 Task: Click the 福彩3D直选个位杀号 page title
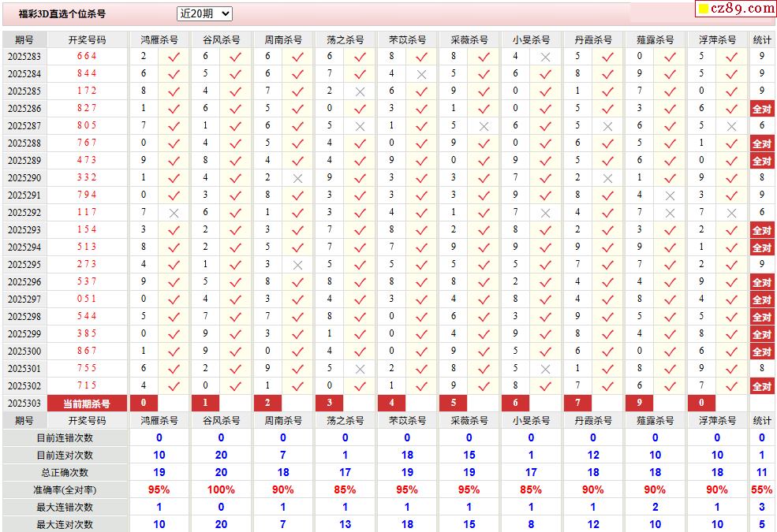(x=62, y=14)
